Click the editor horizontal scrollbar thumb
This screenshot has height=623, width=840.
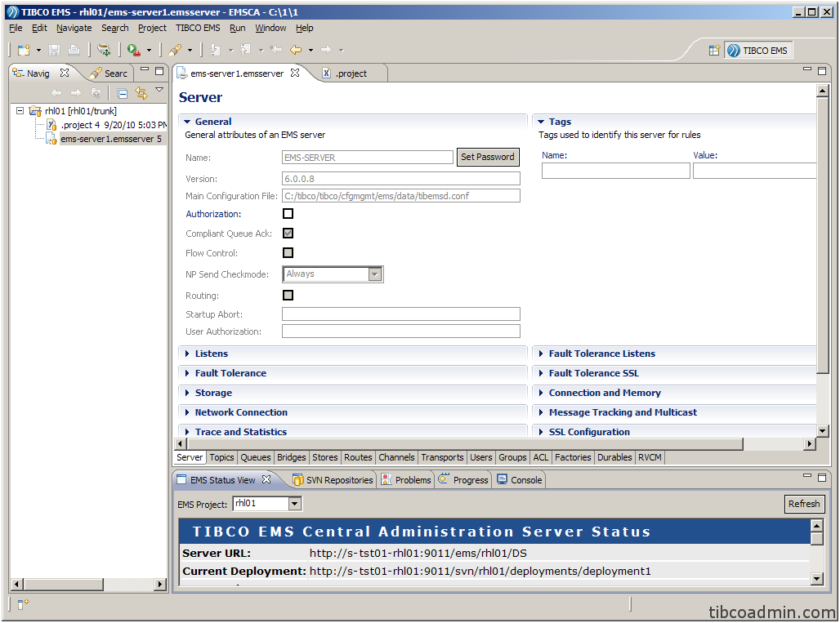coord(465,443)
